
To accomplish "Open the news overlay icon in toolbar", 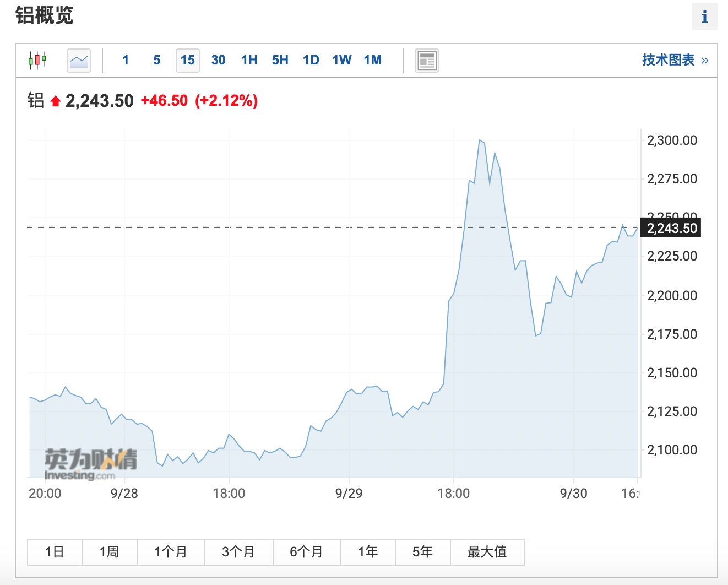I will pos(426,60).
